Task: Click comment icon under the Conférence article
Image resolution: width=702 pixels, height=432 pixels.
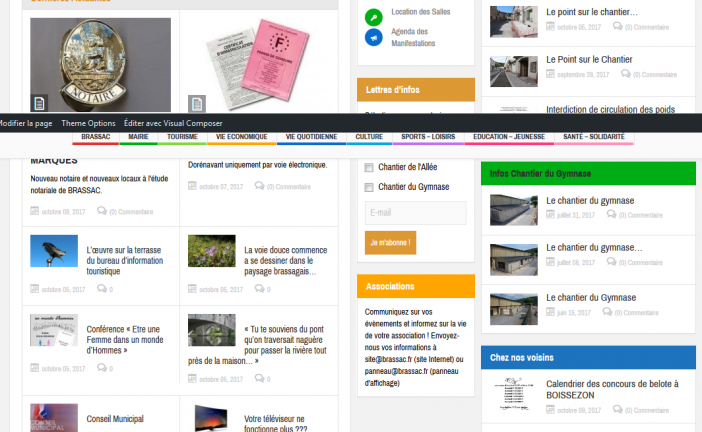Action: (x=102, y=369)
